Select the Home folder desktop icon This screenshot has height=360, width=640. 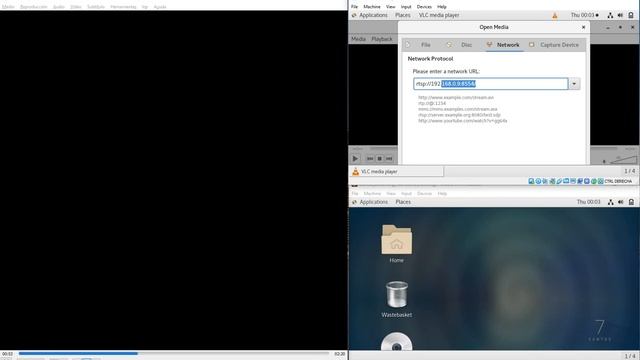(x=396, y=243)
